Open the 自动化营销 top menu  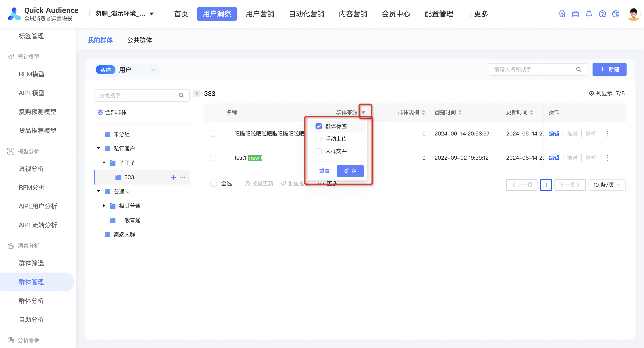[307, 14]
